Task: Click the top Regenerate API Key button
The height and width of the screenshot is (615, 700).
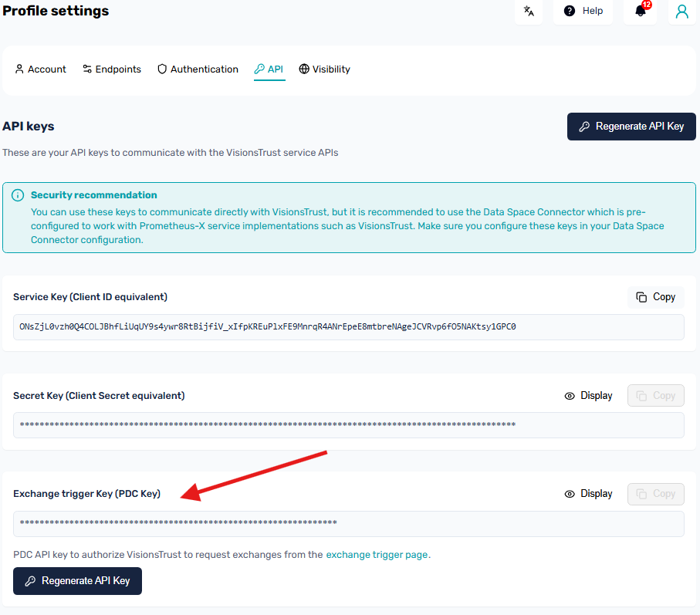Action: click(x=631, y=126)
